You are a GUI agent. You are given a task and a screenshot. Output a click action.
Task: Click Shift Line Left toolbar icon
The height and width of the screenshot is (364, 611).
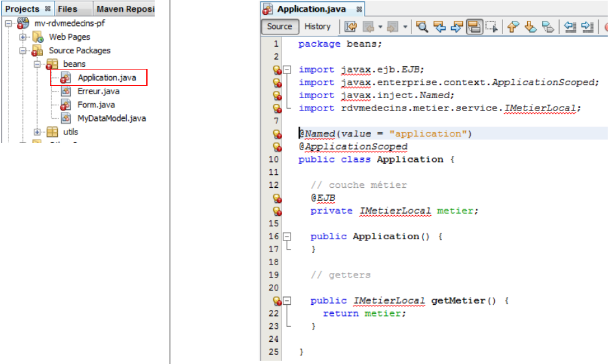point(570,27)
